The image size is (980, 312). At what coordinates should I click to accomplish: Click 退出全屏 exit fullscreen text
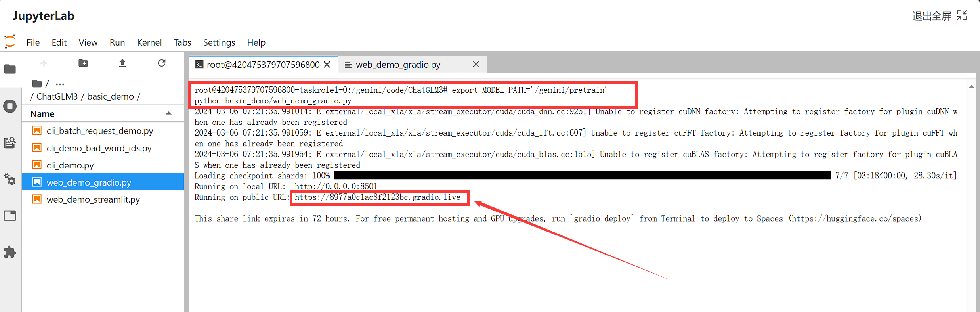pyautogui.click(x=932, y=16)
